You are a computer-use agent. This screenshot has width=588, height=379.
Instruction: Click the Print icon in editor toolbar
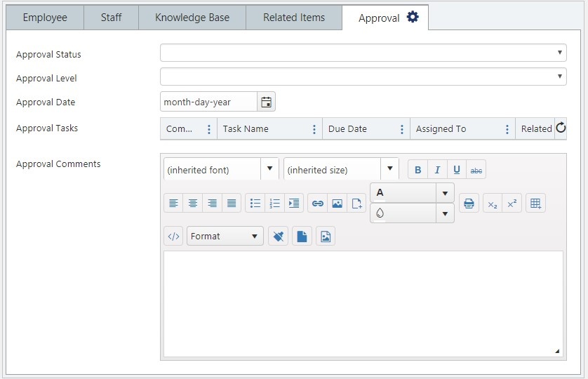point(469,204)
